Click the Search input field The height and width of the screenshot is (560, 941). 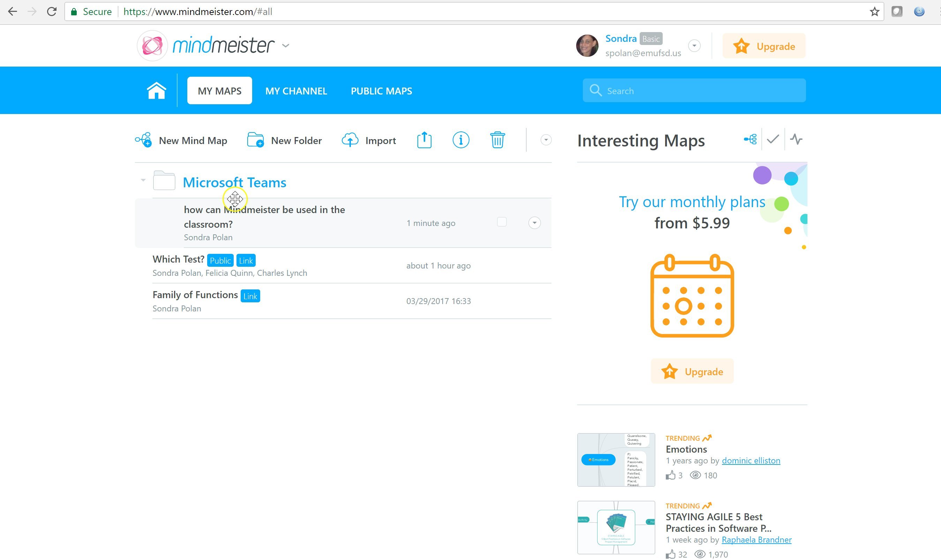pos(702,91)
